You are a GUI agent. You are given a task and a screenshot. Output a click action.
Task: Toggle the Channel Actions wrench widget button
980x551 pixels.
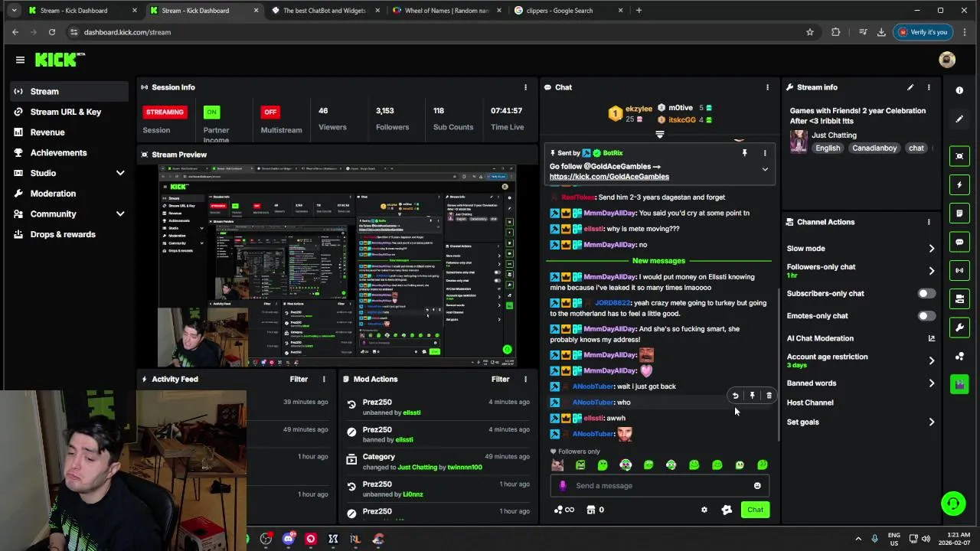click(959, 328)
